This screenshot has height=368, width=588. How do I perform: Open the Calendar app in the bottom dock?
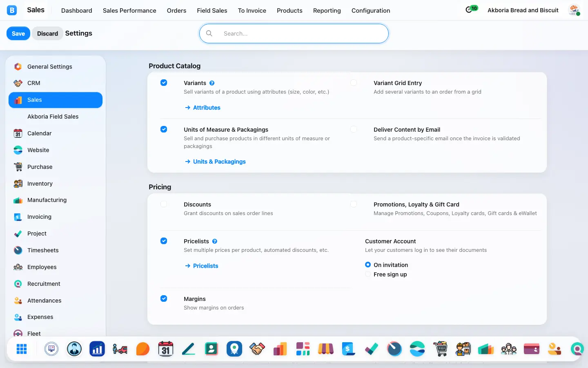pyautogui.click(x=166, y=349)
